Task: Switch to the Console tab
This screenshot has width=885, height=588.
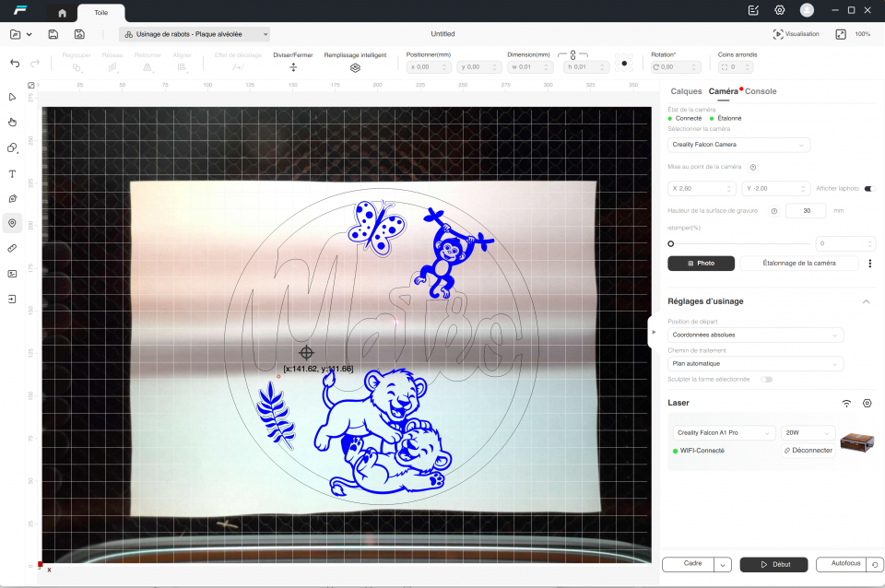Action: click(761, 92)
